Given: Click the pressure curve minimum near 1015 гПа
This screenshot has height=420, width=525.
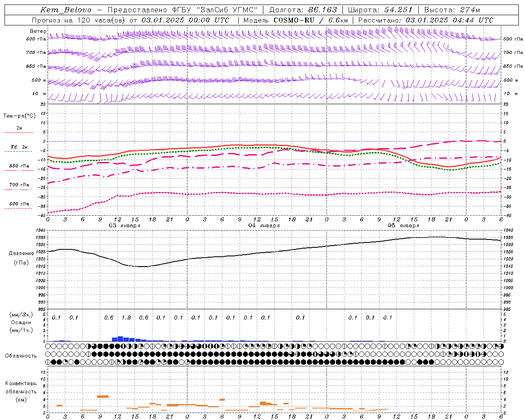Looking at the screenshot, I should pyautogui.click(x=142, y=267).
